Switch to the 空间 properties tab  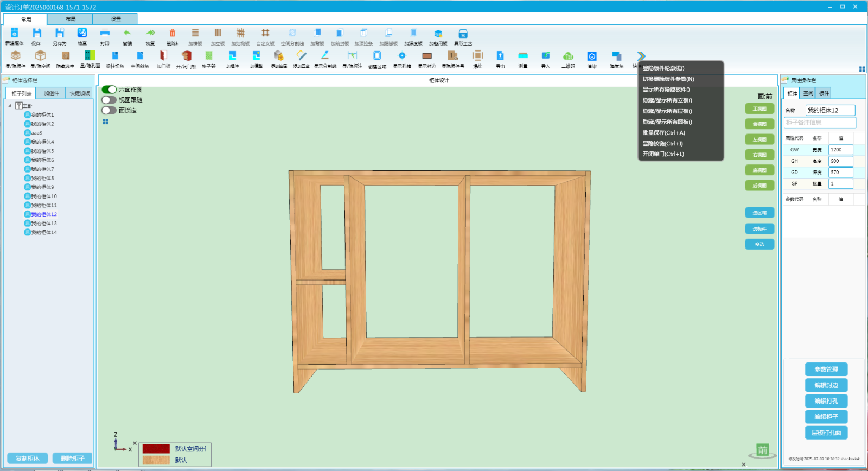coord(808,93)
